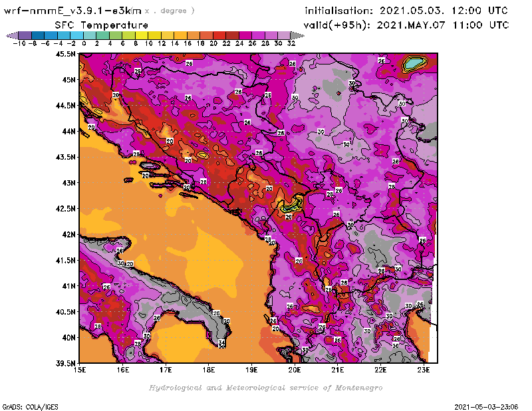The width and height of the screenshot is (532, 411).
Task: Select the light blue legend swatch between -2 and 0
Action: [76, 35]
